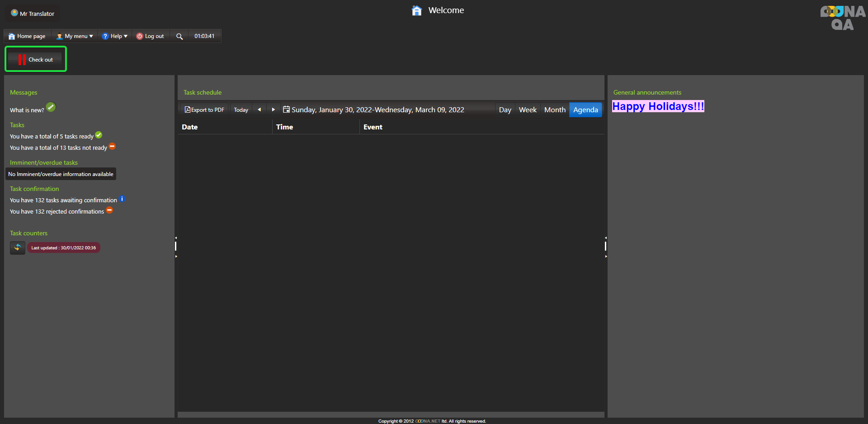Go to next period in schedule

273,110
